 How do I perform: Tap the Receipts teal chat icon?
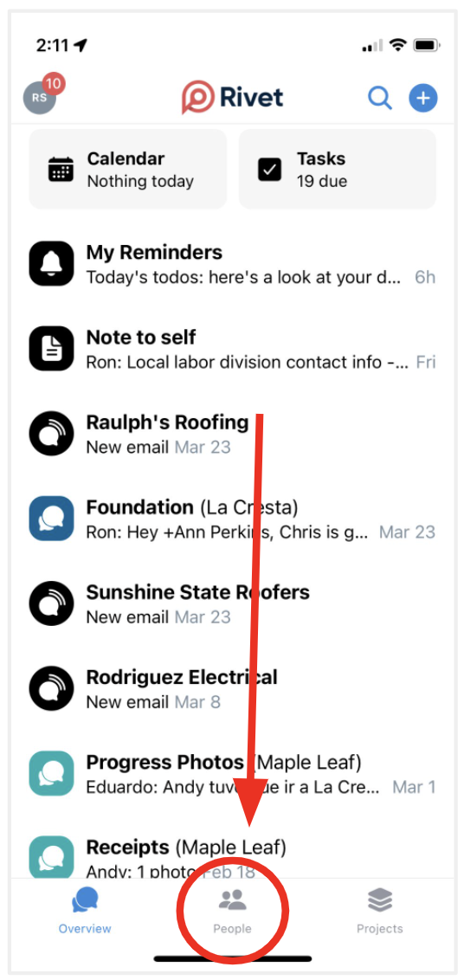(51, 857)
